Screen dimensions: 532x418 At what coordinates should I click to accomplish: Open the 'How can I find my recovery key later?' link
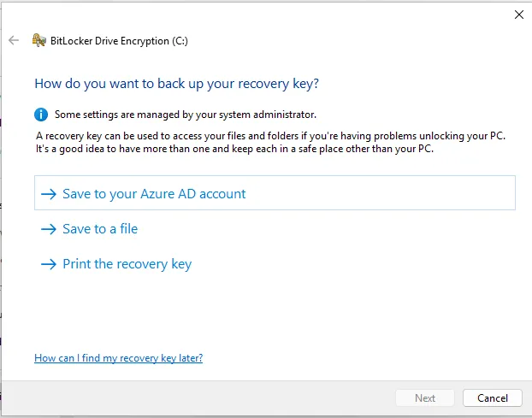(x=118, y=358)
